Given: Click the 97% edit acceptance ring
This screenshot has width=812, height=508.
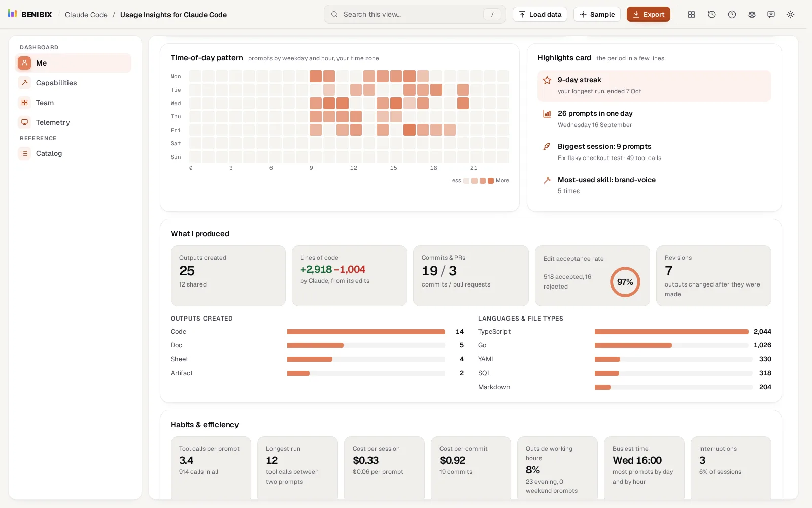Looking at the screenshot, I should (x=625, y=282).
